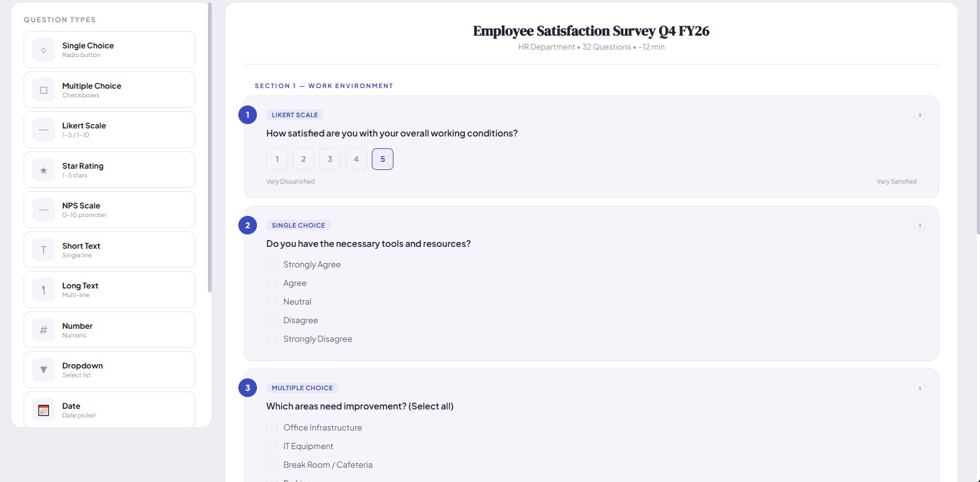Viewport: 980px width, 482px height.
Task: Select Likert rating 4
Action: tap(356, 159)
